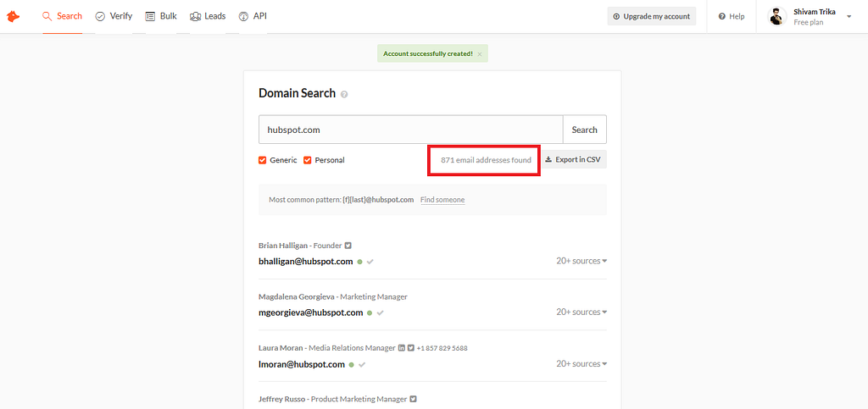Click the Hunter fox logo
The height and width of the screenshot is (409, 868).
13,17
